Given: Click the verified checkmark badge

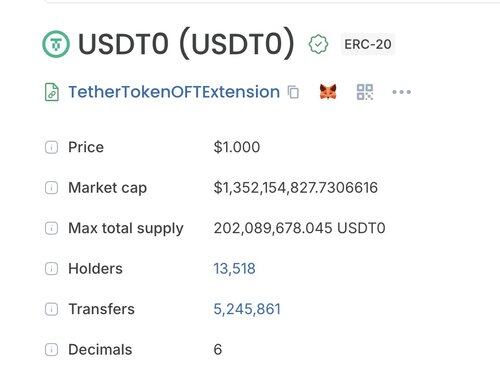Looking at the screenshot, I should point(318,44).
